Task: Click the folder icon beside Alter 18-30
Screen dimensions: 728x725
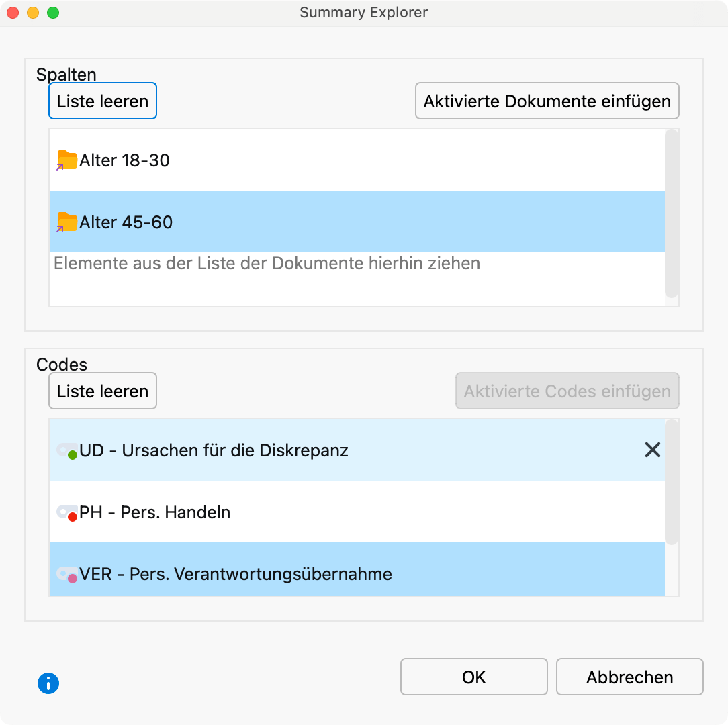Action: pyautogui.click(x=66, y=160)
